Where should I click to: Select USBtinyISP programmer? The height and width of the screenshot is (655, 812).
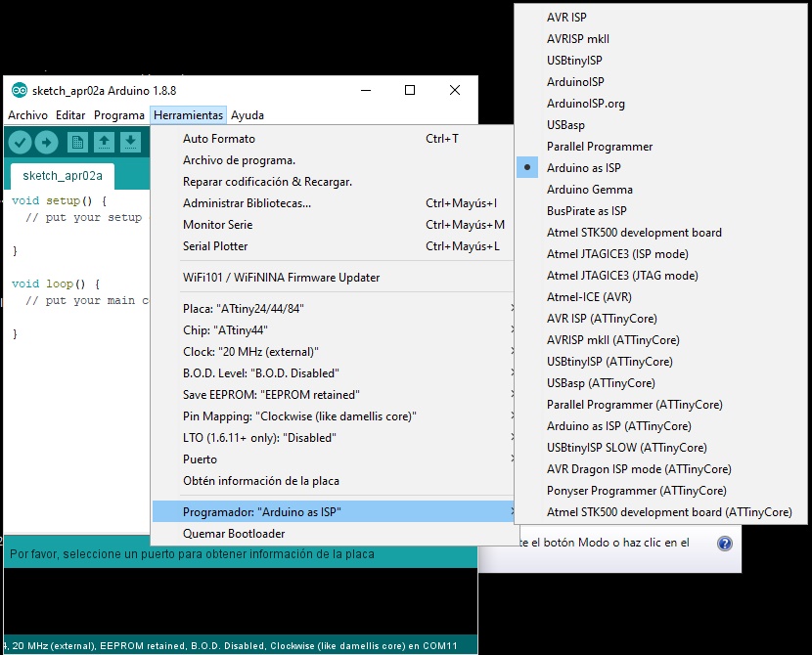pos(660,60)
